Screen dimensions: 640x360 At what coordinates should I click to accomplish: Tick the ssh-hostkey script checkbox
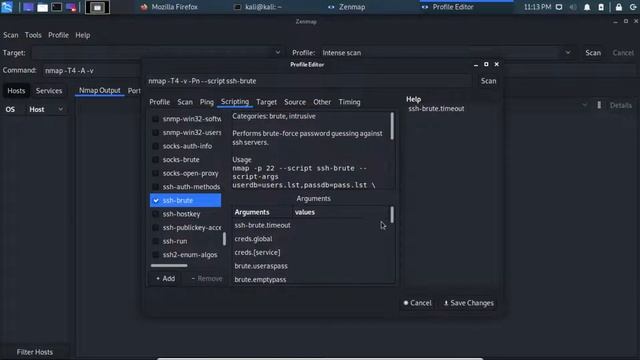pos(156,214)
